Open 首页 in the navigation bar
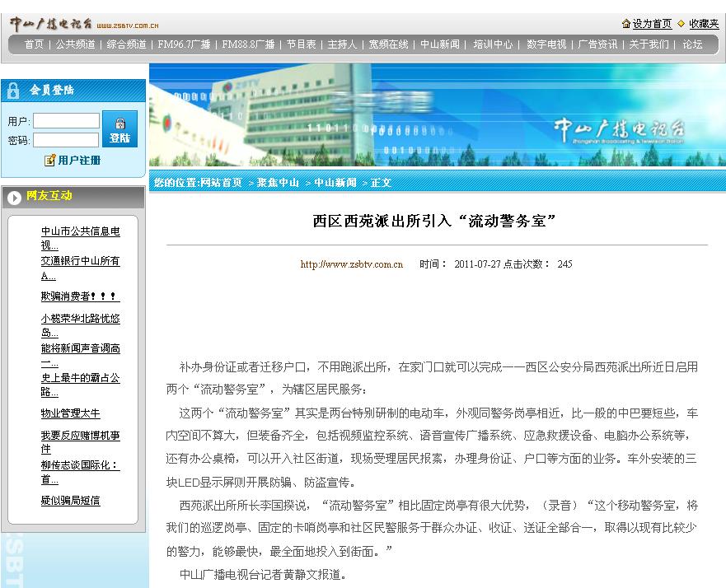The width and height of the screenshot is (726, 588). point(34,44)
